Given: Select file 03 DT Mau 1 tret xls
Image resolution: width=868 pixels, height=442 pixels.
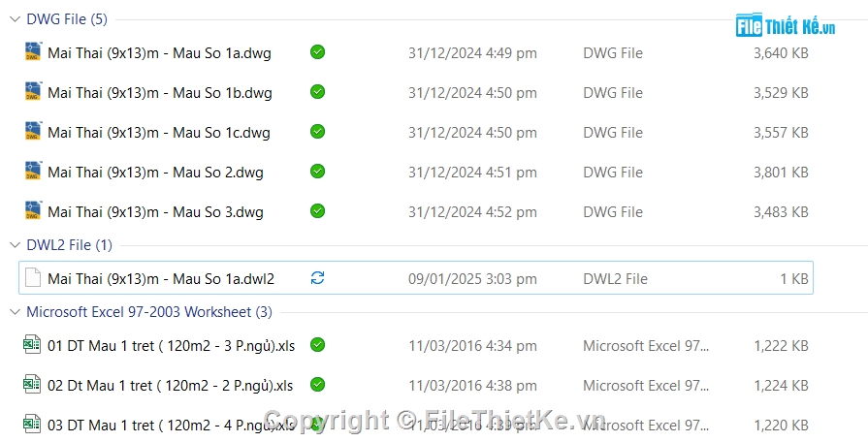Looking at the screenshot, I should [x=416, y=425].
